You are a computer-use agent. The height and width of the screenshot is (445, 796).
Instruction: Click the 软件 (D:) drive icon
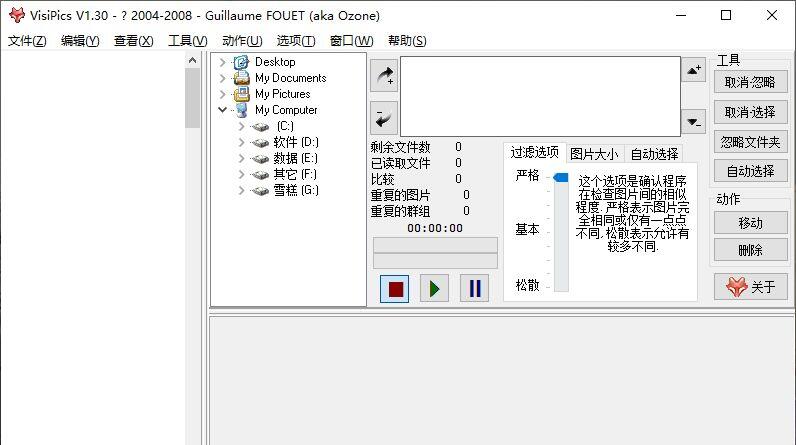click(260, 143)
